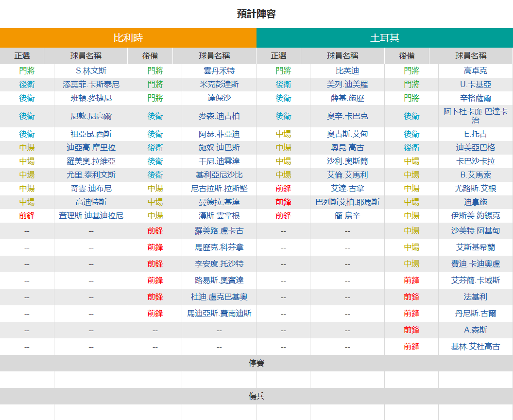Open player link 比英迪
The height and width of the screenshot is (420, 513).
[347, 70]
